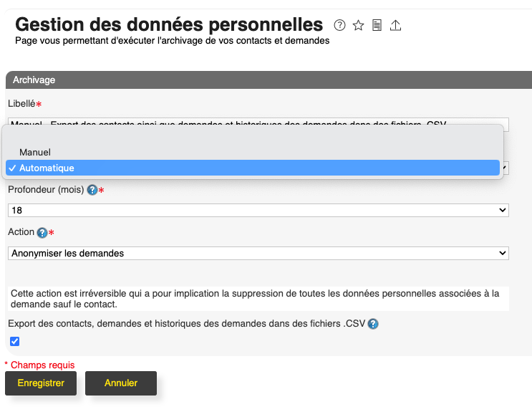Open the Profondeur dropdown showing 18
The height and width of the screenshot is (417, 532).
tap(258, 211)
